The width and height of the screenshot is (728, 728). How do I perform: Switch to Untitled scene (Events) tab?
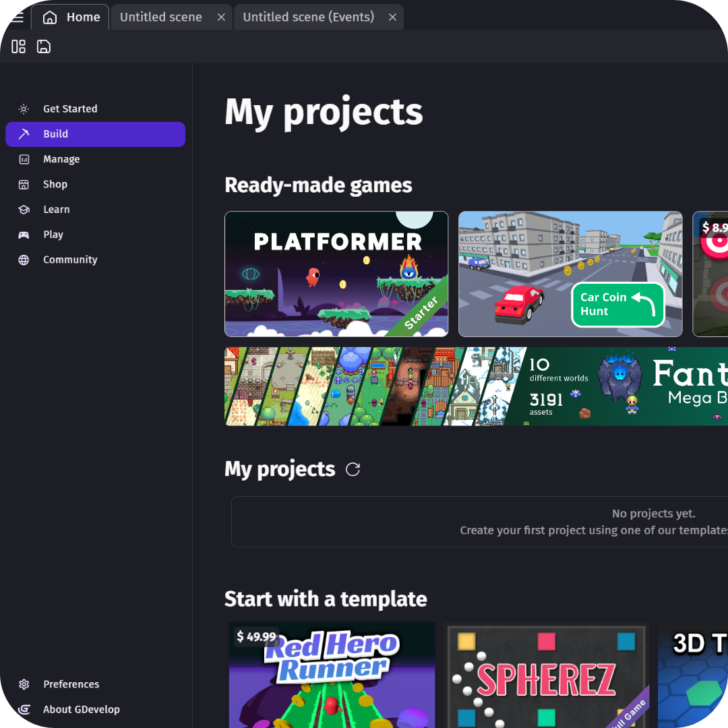point(308,18)
